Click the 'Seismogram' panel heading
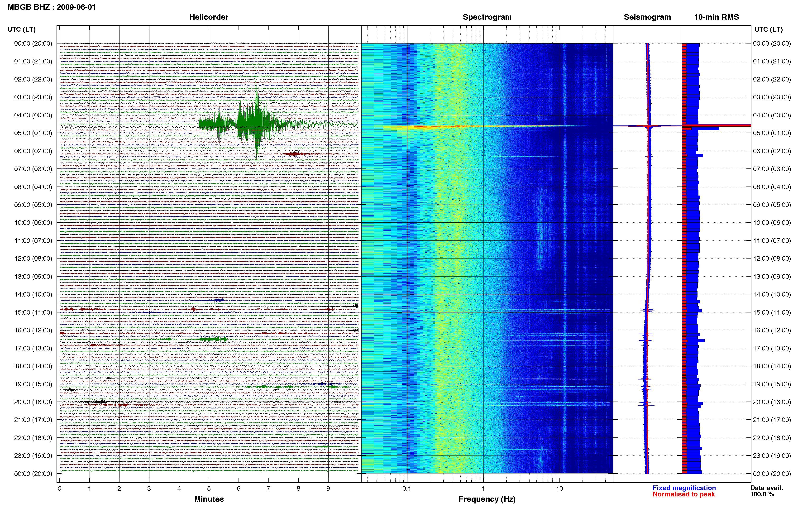The height and width of the screenshot is (508, 812). [647, 17]
